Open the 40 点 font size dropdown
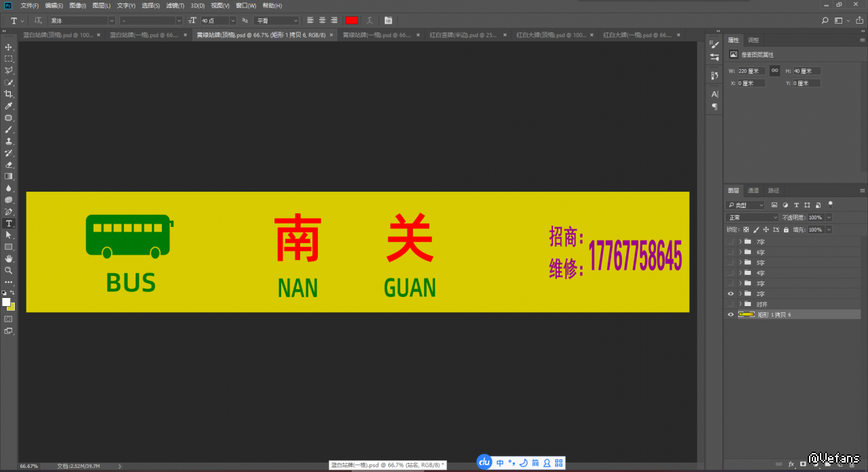868x472 pixels. click(233, 21)
